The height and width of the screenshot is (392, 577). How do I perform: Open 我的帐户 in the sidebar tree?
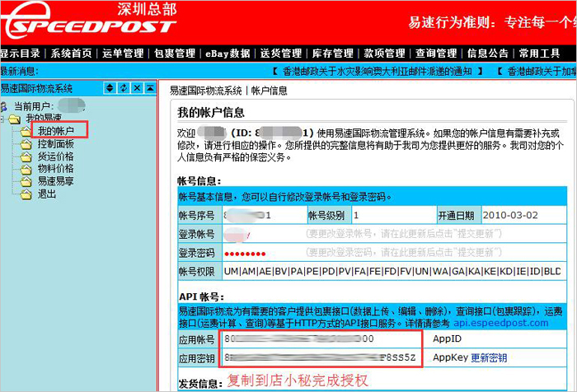pos(56,131)
